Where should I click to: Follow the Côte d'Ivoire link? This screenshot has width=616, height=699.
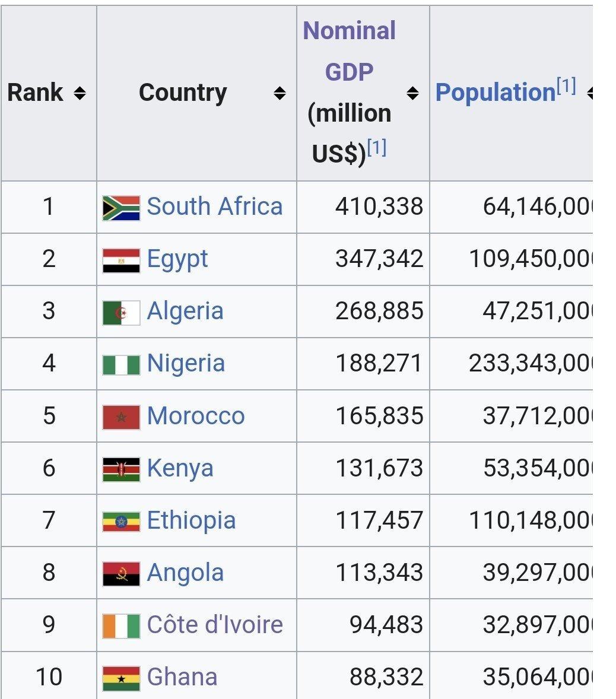214,624
